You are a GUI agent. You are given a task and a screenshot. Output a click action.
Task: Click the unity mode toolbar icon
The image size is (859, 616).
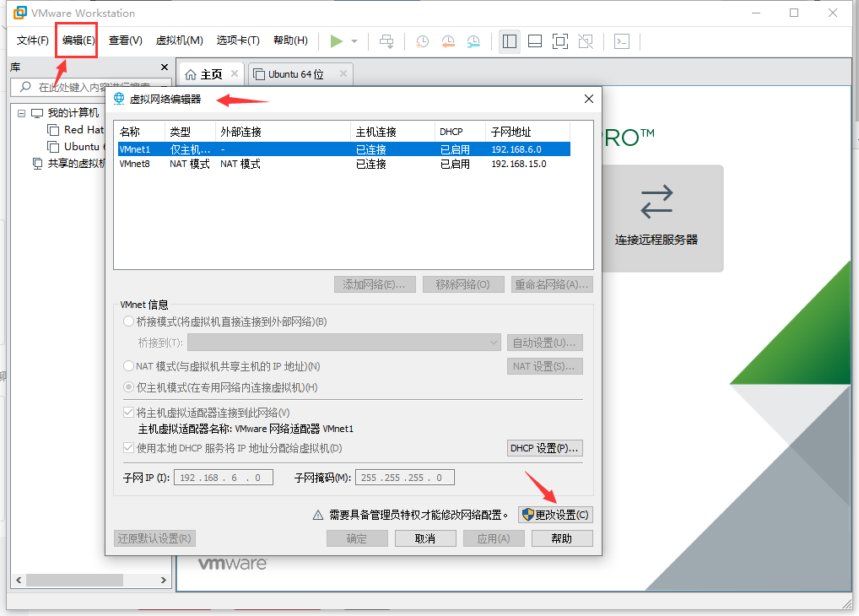coord(586,41)
